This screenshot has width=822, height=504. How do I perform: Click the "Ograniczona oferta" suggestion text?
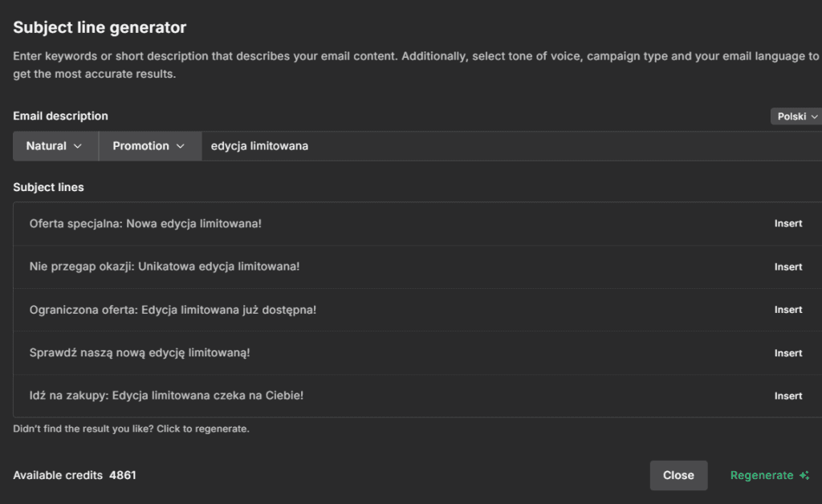point(173,310)
